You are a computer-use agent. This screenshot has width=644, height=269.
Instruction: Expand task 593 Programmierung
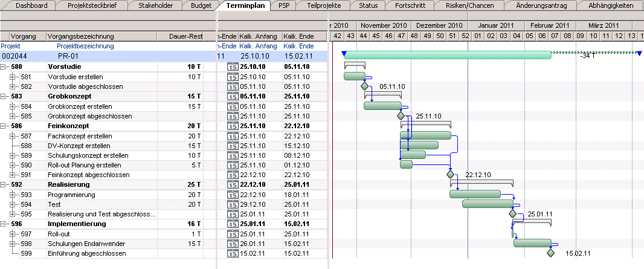click(12, 195)
